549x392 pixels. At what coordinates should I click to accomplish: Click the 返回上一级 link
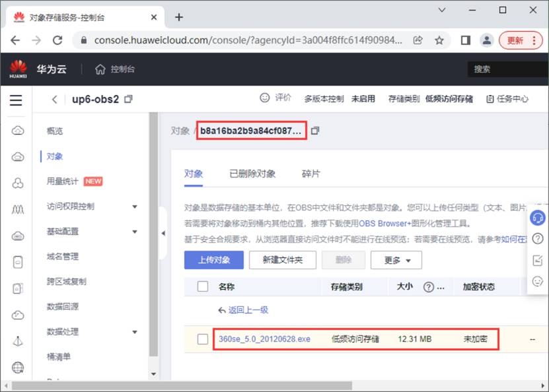(x=248, y=310)
